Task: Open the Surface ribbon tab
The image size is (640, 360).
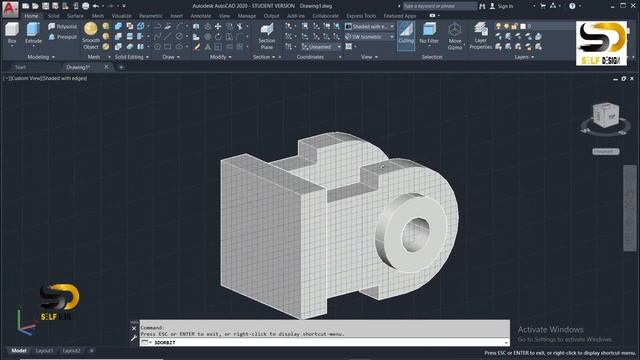Action: pos(75,16)
